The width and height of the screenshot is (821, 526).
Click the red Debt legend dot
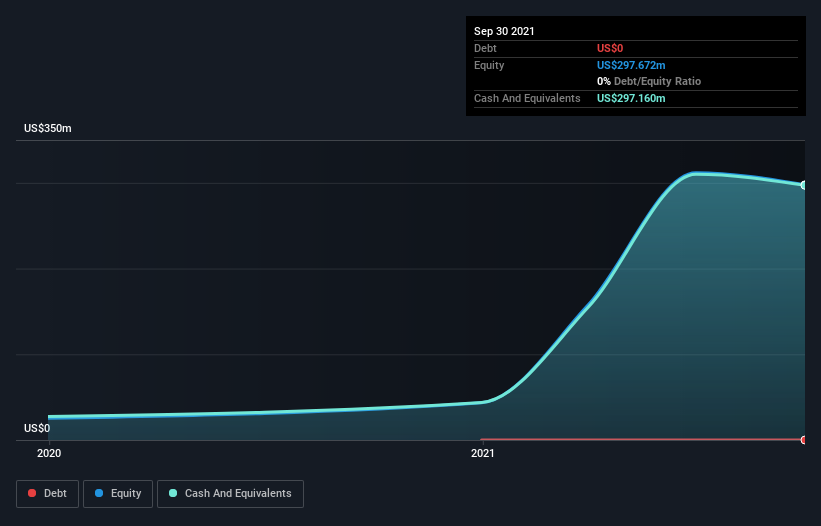(x=32, y=493)
